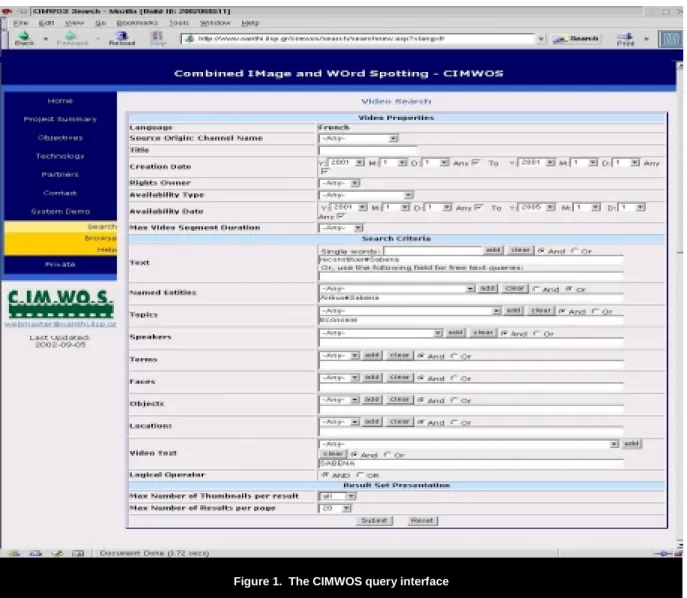Image resolution: width=687 pixels, height=598 pixels.
Task: Click the Title input field
Action: pyautogui.click(x=367, y=150)
